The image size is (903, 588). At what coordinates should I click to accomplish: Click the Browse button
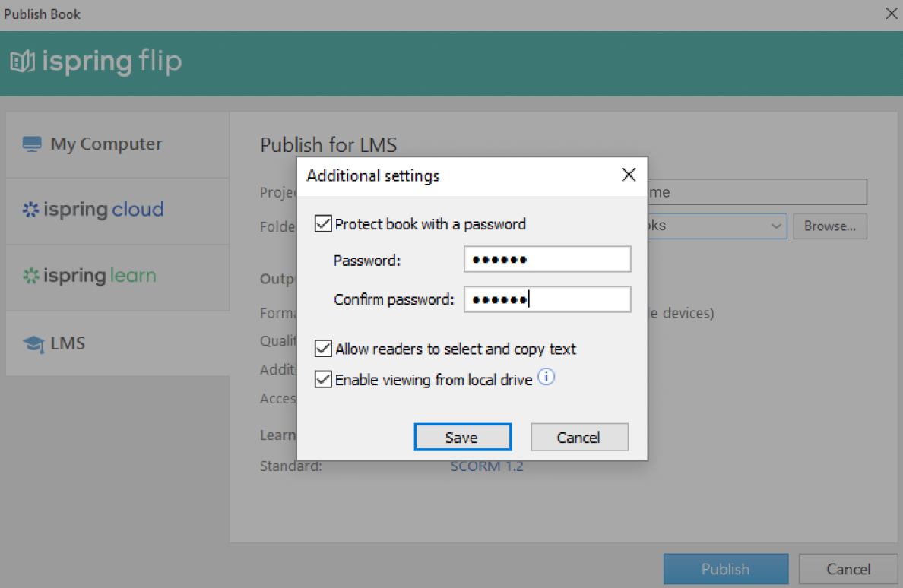click(x=829, y=226)
